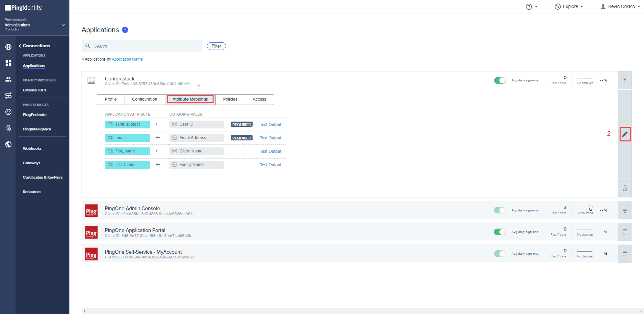Click the Given Name outgoing value
The image size is (644, 314).
tap(196, 151)
